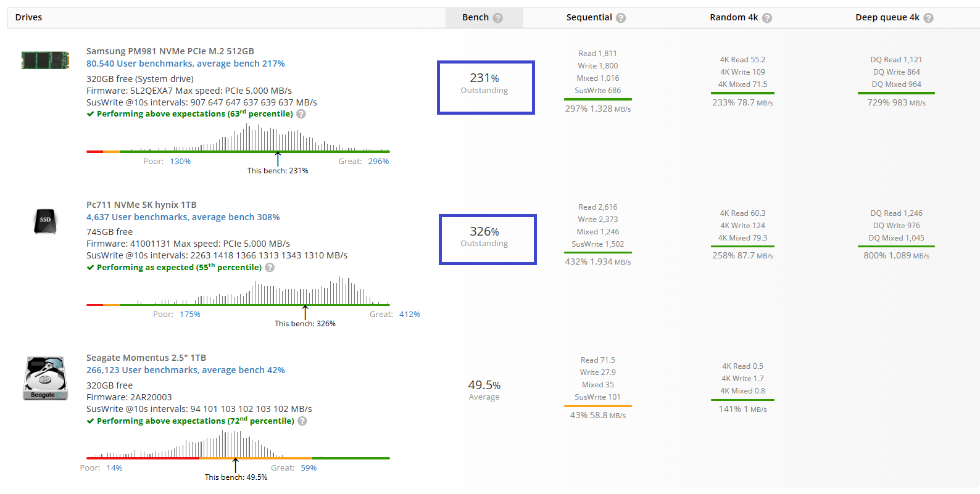Click help icon after Samsung 63rd percentile text

tap(301, 114)
